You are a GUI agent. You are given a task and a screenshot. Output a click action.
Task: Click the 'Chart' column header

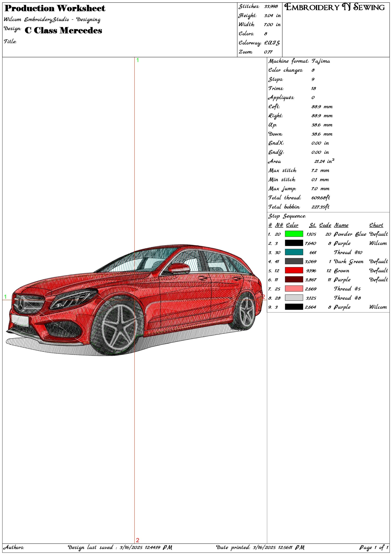[376, 225]
